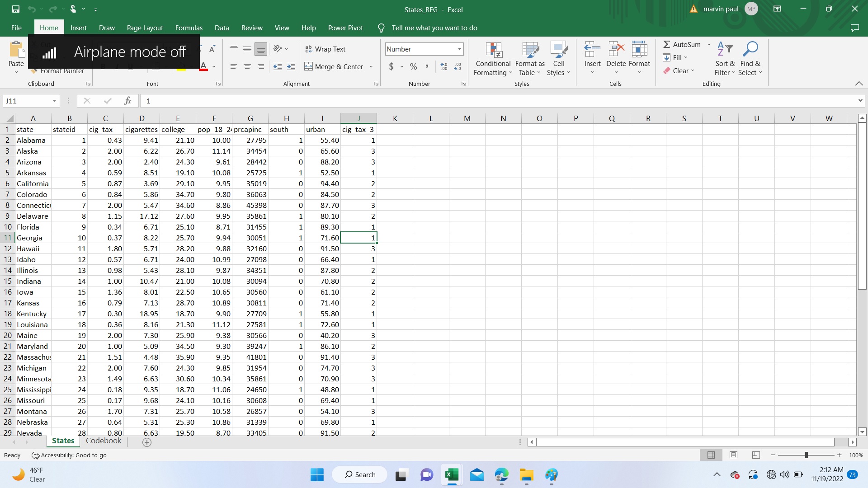Click the zoom slider handle
Screen dimensions: 868x488
(806, 455)
